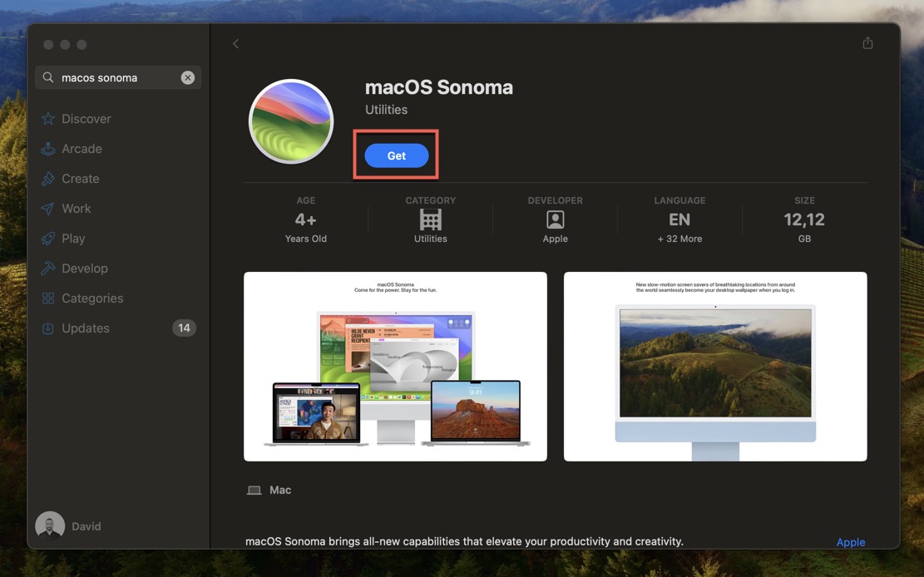Click the Play label in the sidebar
924x577 pixels.
[x=74, y=239]
